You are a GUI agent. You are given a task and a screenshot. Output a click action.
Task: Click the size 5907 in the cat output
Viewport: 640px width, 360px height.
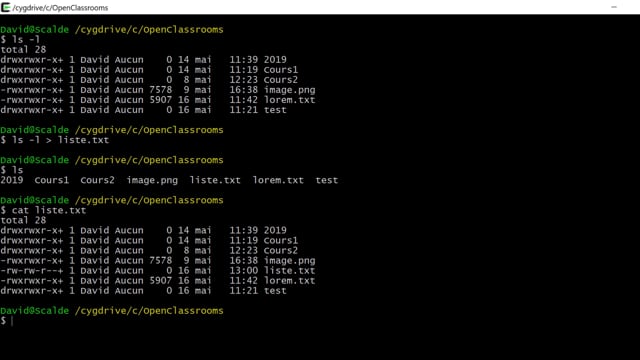coord(160,281)
